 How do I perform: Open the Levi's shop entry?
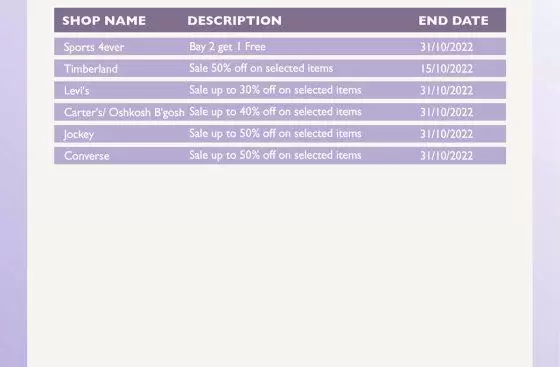click(x=77, y=90)
